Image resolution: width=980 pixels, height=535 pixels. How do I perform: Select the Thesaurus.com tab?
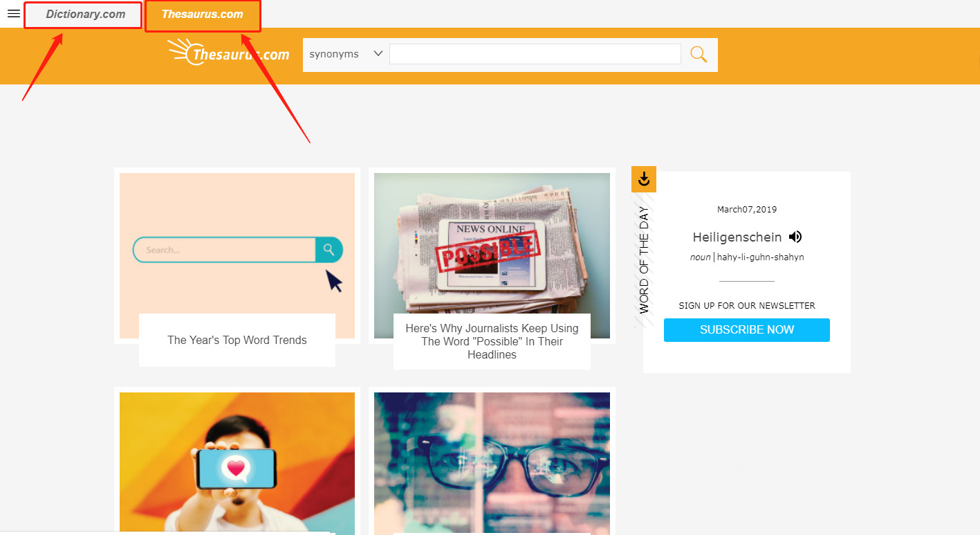coord(203,15)
